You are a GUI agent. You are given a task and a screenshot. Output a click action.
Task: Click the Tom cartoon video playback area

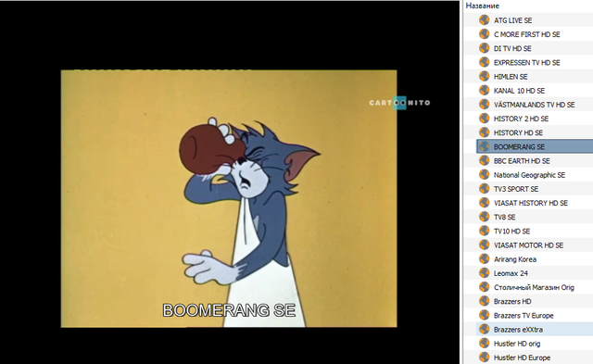click(x=229, y=198)
